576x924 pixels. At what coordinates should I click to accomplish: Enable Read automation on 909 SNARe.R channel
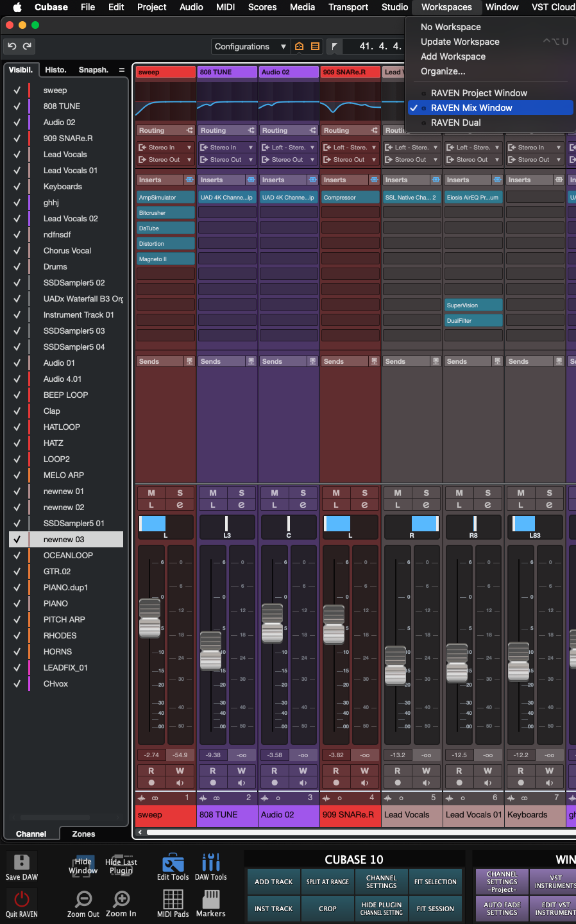336,771
